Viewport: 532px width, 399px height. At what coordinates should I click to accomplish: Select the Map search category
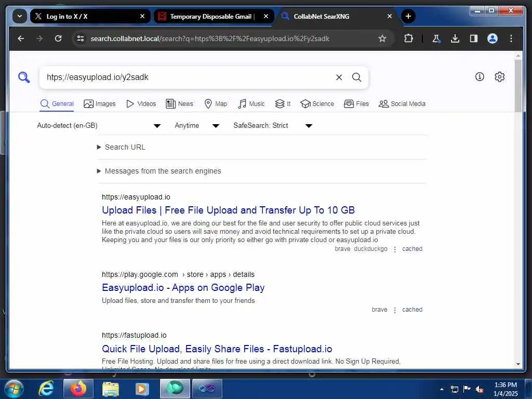click(216, 104)
